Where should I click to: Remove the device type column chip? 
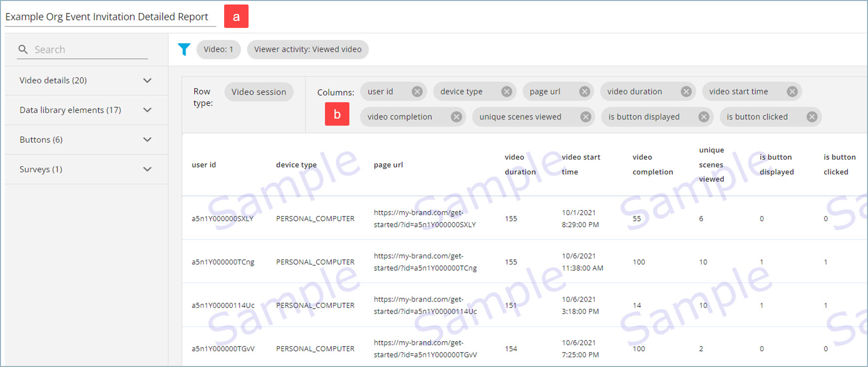(507, 92)
